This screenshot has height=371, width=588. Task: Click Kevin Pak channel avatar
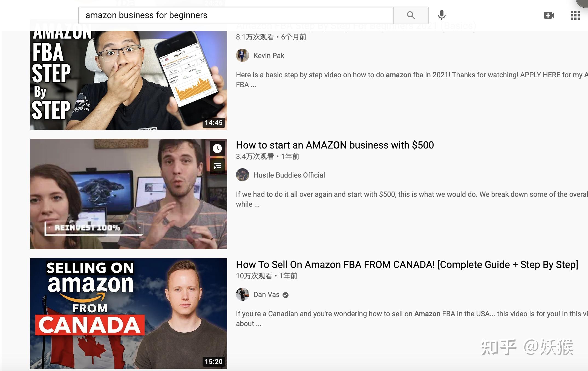pos(243,55)
